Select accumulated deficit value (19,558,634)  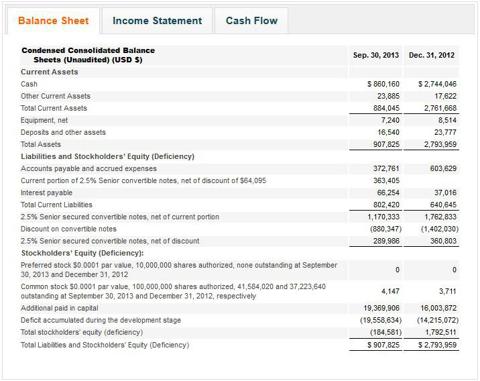click(x=381, y=320)
